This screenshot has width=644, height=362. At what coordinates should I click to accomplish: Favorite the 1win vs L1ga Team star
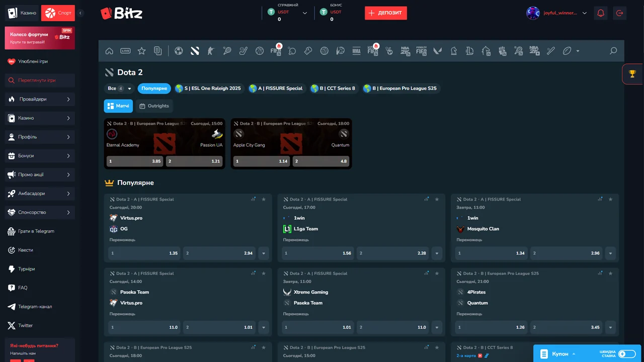click(437, 200)
